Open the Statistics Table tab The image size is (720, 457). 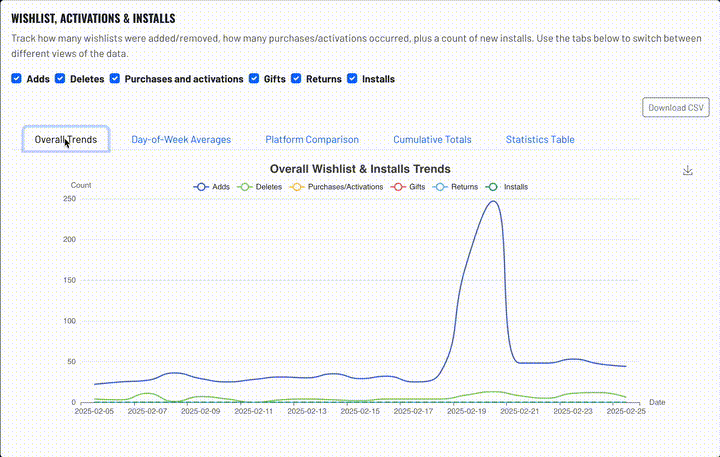tap(540, 140)
